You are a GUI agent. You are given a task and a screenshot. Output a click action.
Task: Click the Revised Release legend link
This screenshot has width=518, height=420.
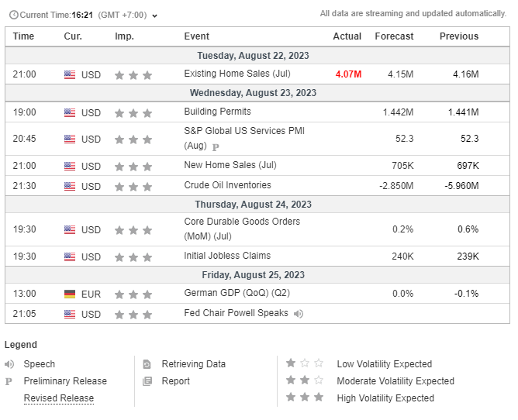pos(58,398)
